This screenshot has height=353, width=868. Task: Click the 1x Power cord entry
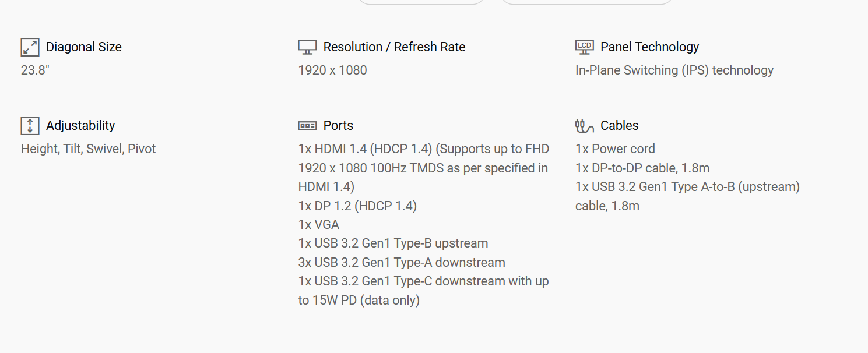615,149
